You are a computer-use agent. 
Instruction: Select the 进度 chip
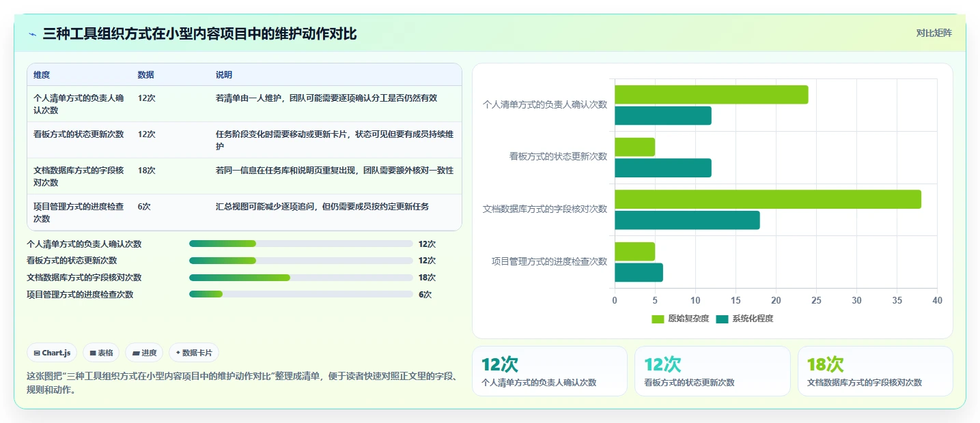pyautogui.click(x=144, y=353)
